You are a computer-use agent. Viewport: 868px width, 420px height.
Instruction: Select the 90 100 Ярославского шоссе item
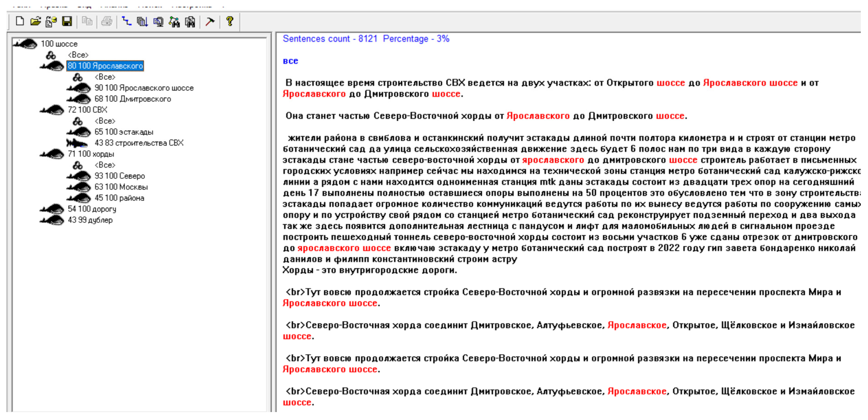(143, 88)
